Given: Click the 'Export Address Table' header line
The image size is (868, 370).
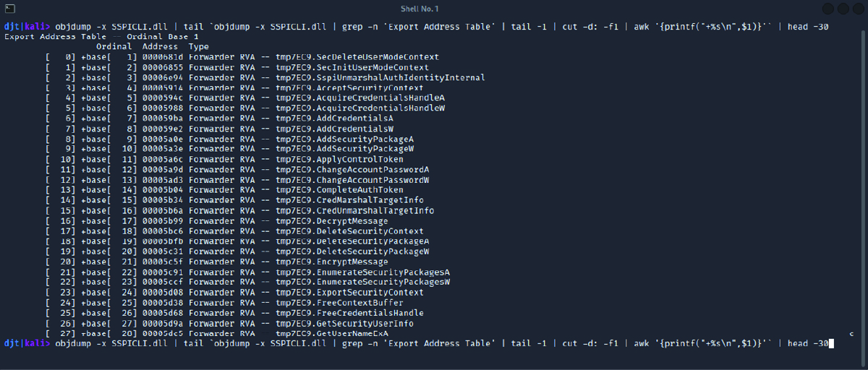Looking at the screenshot, I should click(101, 36).
